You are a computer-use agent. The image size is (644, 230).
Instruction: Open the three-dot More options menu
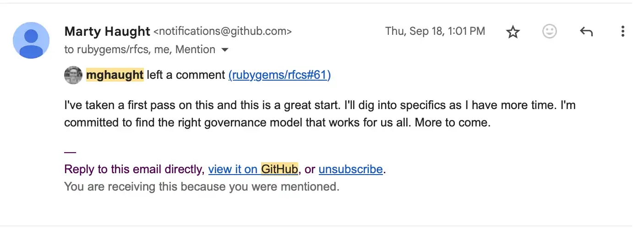tap(622, 31)
